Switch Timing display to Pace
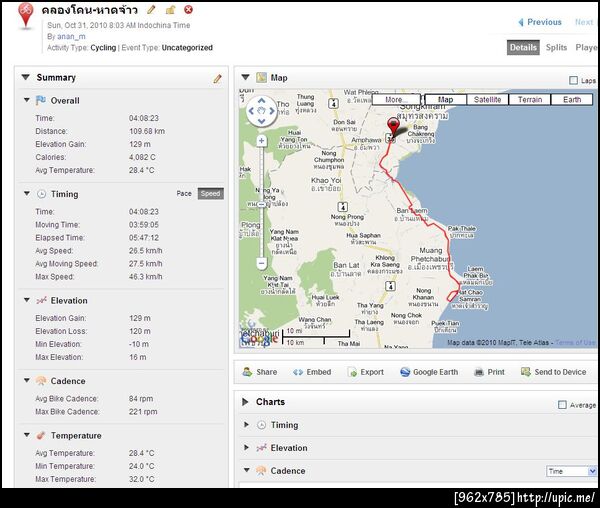 click(x=184, y=194)
